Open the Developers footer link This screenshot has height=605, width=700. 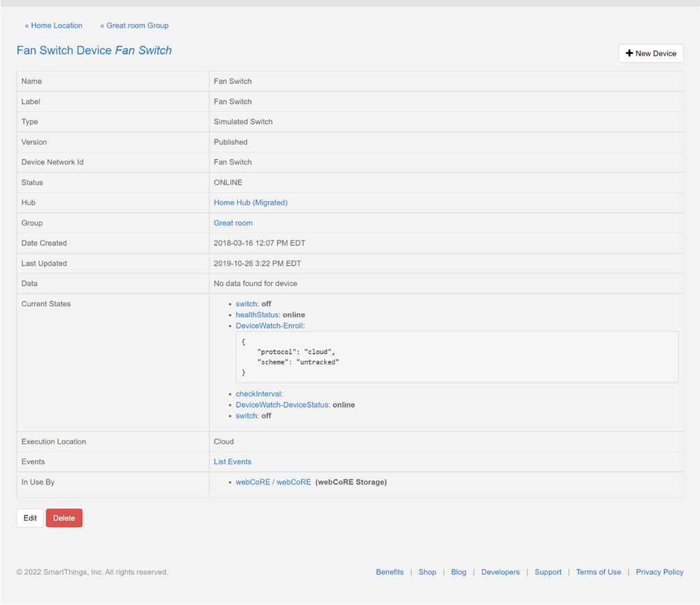click(500, 572)
